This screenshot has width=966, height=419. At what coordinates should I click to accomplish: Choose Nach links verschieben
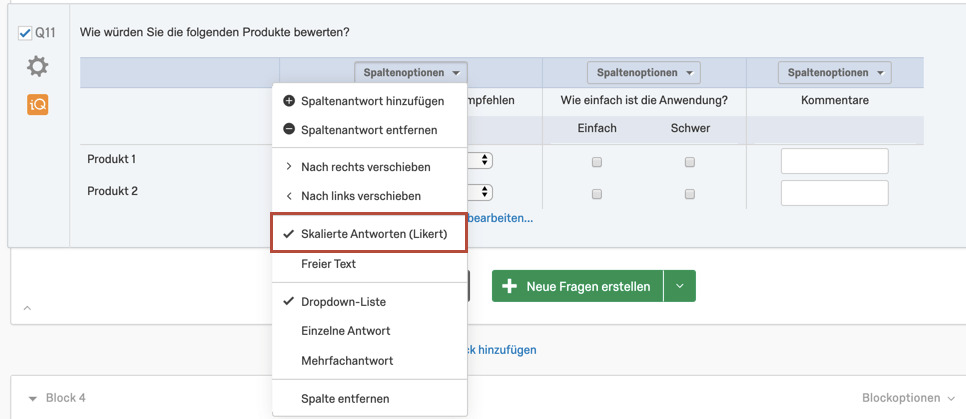click(370, 196)
